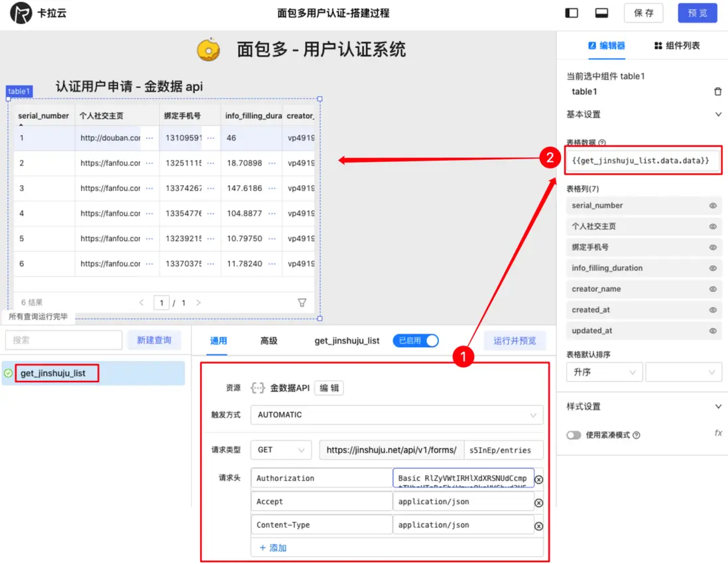
Task: Click the s5InEp/entries URL path field
Action: (x=503, y=450)
